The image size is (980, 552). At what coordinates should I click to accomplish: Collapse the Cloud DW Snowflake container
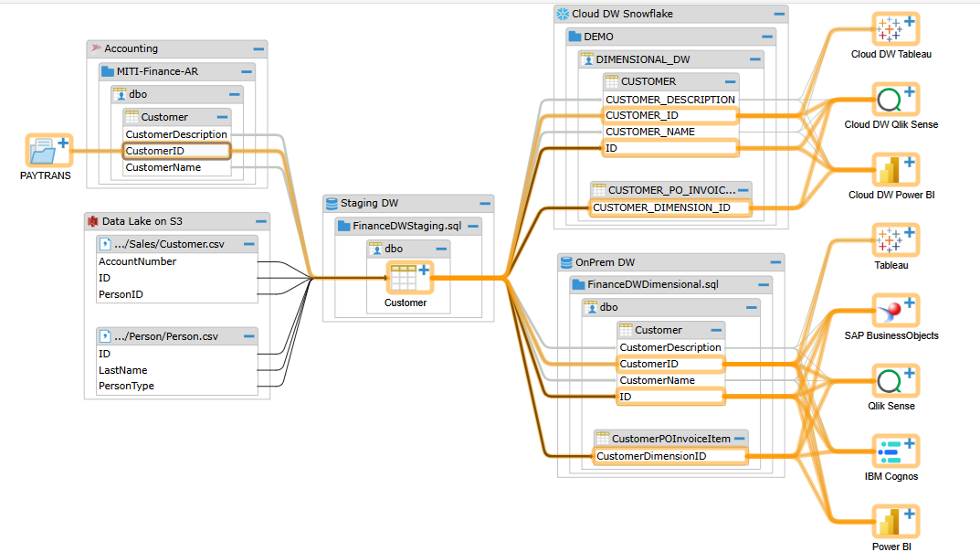point(778,14)
